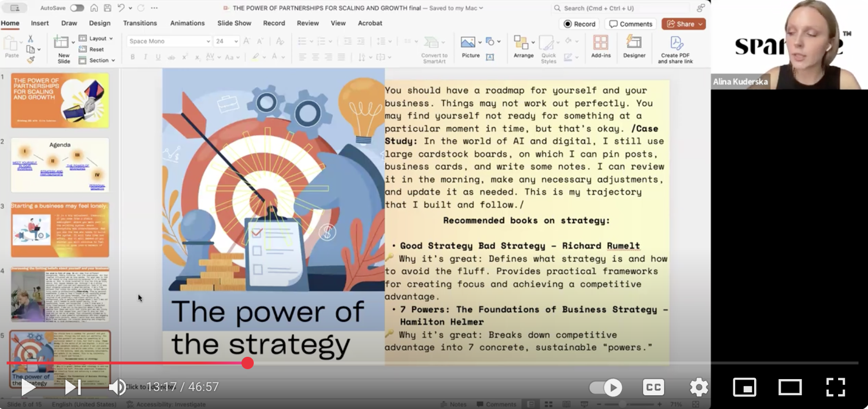The image size is (868, 409).
Task: Toggle closed captions CC
Action: click(x=653, y=387)
